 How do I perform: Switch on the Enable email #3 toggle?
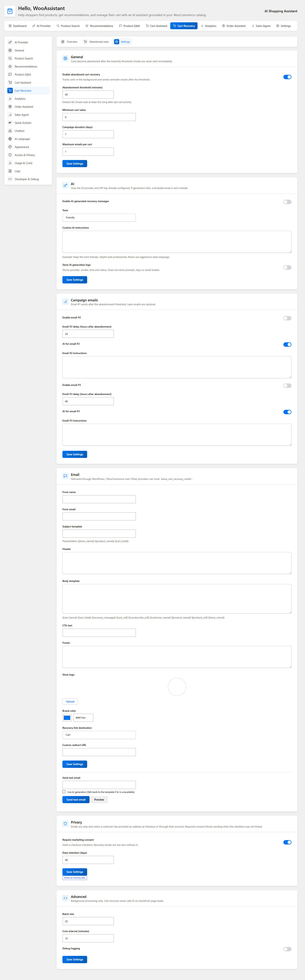pos(287,386)
